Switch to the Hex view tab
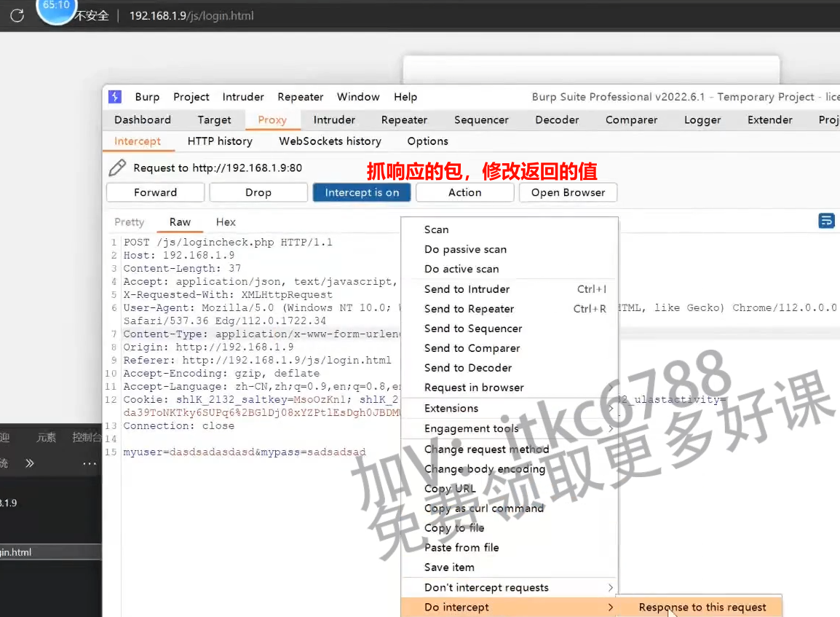The image size is (840, 617). point(226,222)
